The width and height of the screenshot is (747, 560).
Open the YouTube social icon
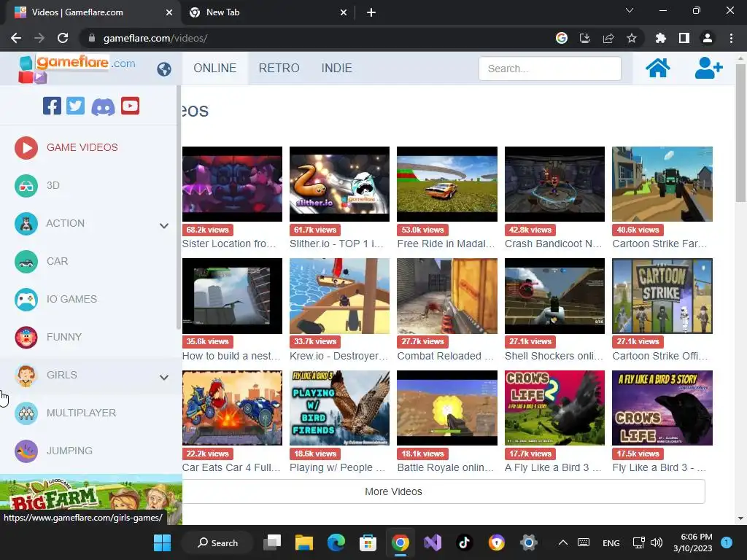click(130, 106)
